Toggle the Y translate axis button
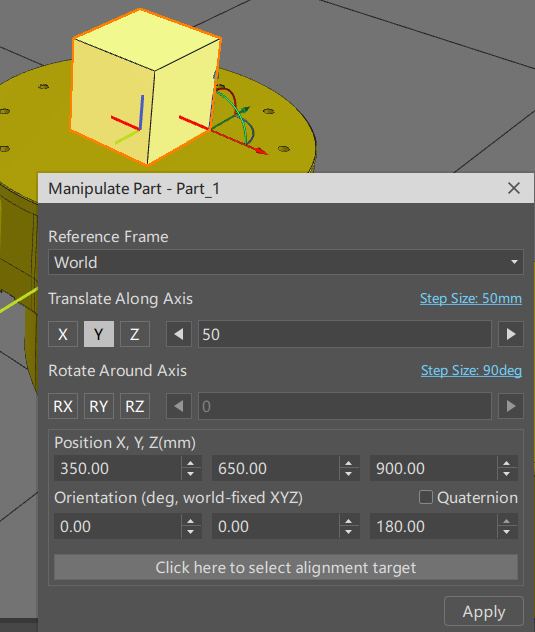The width and height of the screenshot is (535, 632). 99,334
